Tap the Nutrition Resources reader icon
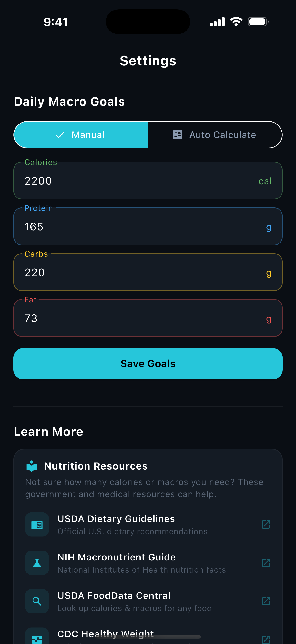 tap(32, 466)
